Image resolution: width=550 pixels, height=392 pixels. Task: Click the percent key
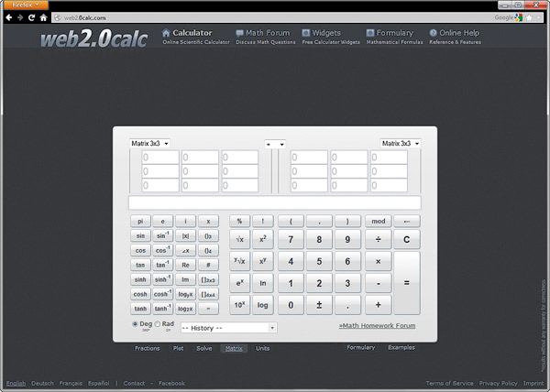point(240,221)
